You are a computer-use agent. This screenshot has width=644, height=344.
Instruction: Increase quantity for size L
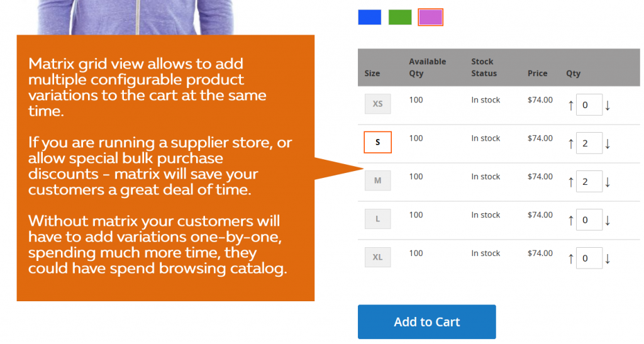[571, 221]
